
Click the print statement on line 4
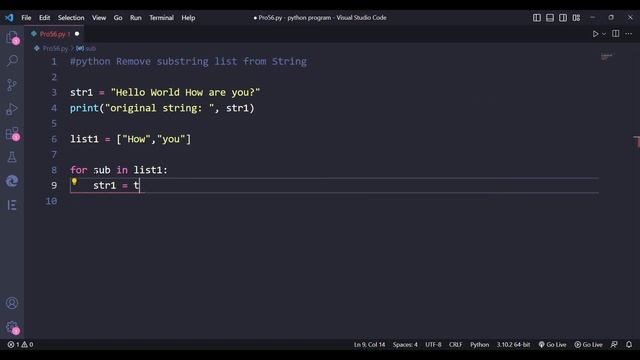[162, 108]
